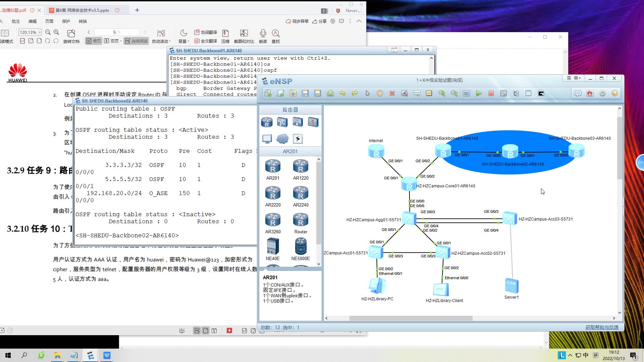Click PDF zoom in magnifier

click(56, 32)
